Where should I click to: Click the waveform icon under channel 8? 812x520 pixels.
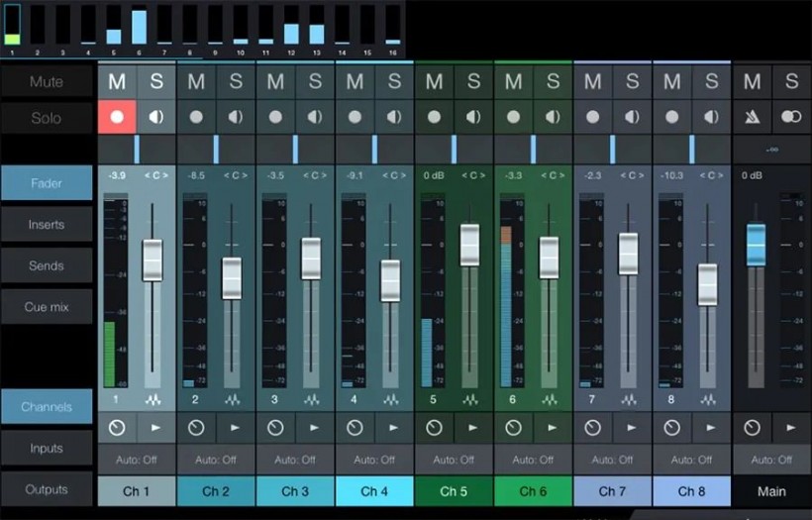[x=708, y=399]
